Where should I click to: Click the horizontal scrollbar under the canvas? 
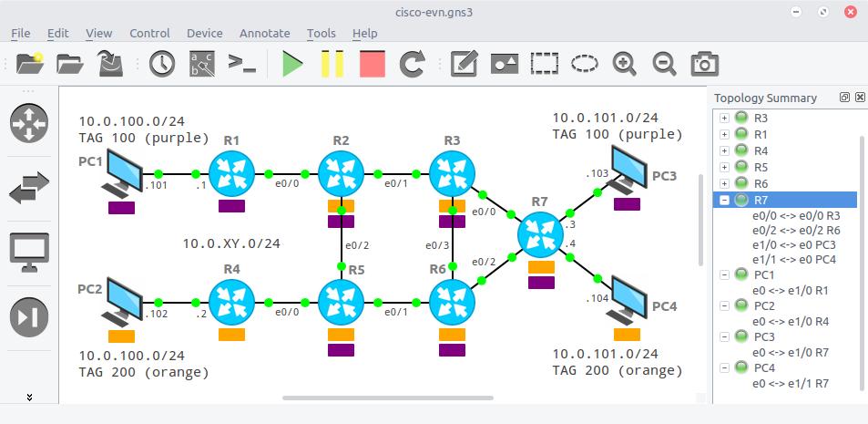387,398
